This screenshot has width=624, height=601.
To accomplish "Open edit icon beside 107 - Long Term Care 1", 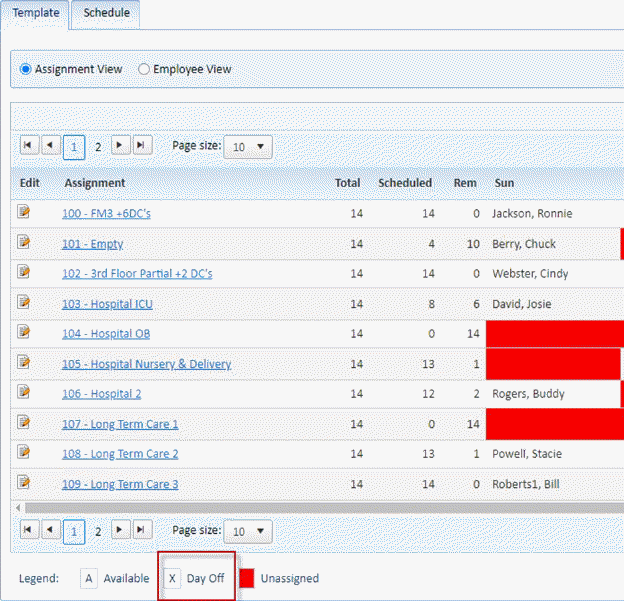I will [x=25, y=422].
